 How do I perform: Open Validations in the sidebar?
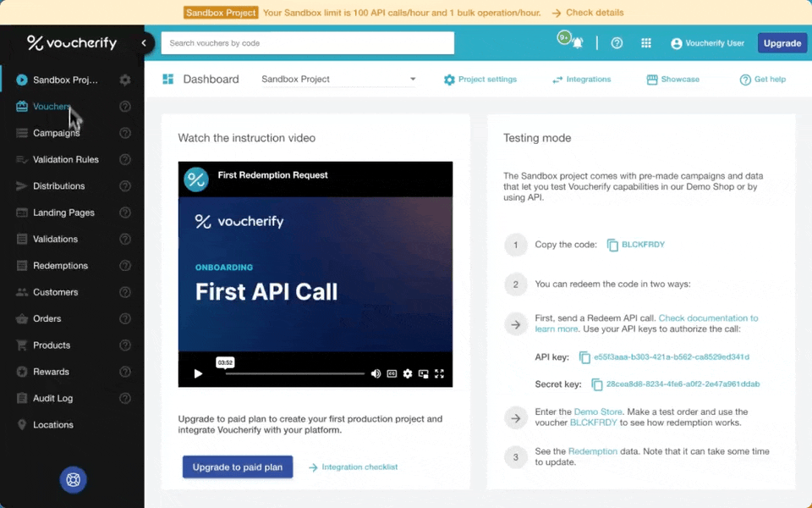tap(56, 239)
